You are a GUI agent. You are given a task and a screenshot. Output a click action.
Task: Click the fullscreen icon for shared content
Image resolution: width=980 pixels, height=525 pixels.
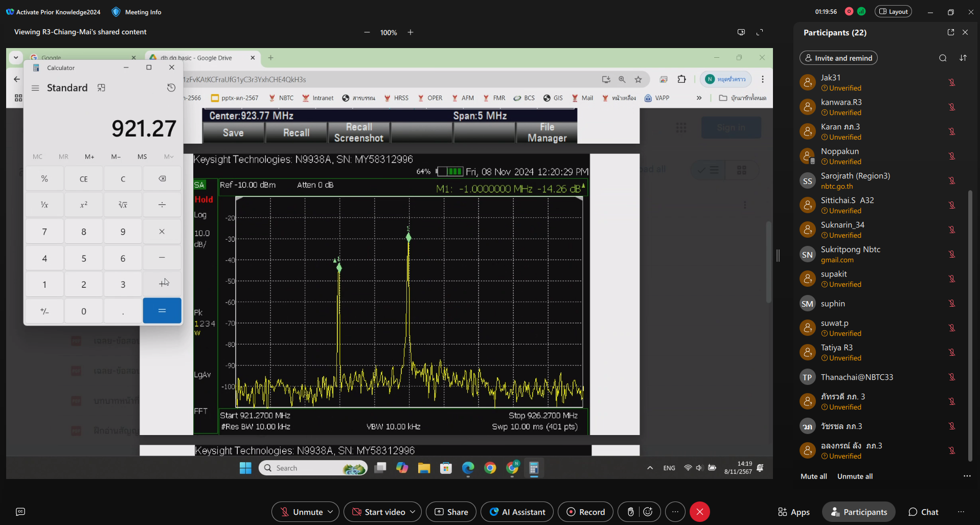[760, 32]
